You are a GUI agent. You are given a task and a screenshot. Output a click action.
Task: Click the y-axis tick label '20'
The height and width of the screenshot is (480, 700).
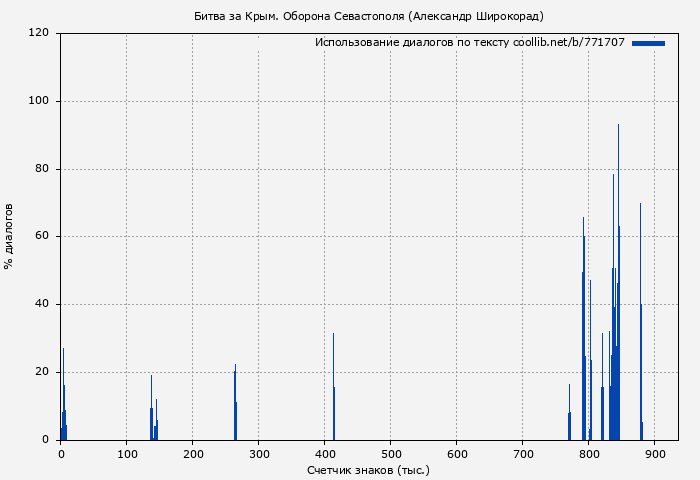43,372
